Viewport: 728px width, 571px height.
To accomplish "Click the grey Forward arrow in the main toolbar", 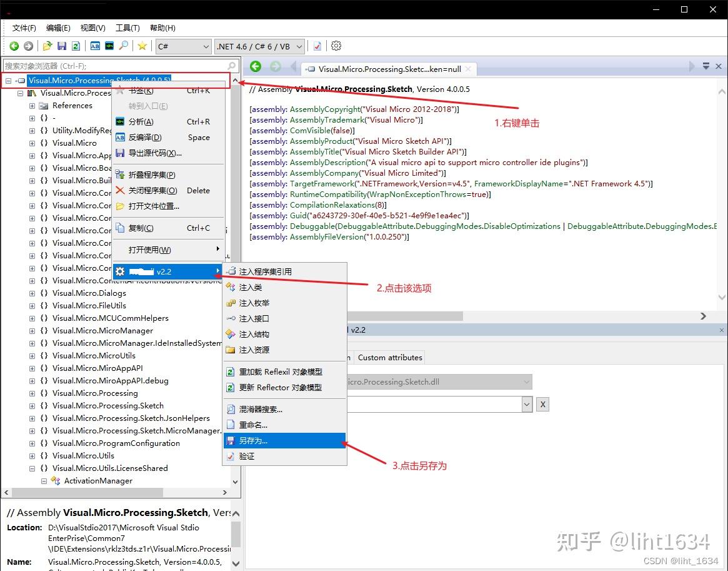I will (x=28, y=46).
